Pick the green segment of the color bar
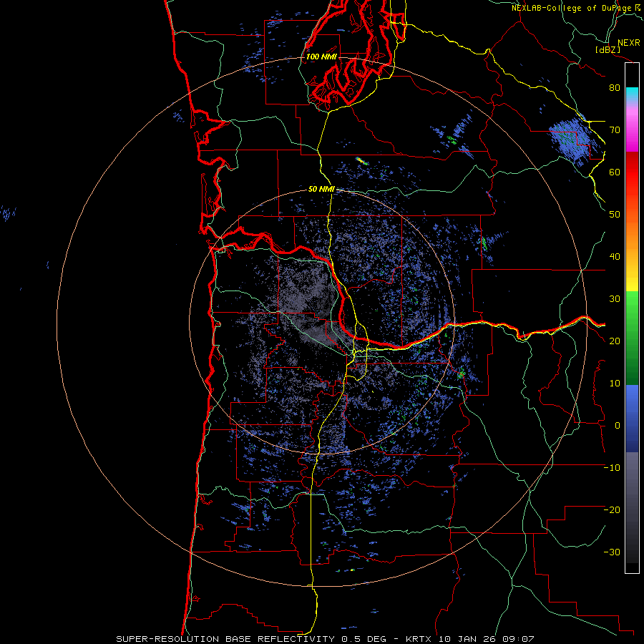Viewport: 644px width, 644px height. point(632,338)
